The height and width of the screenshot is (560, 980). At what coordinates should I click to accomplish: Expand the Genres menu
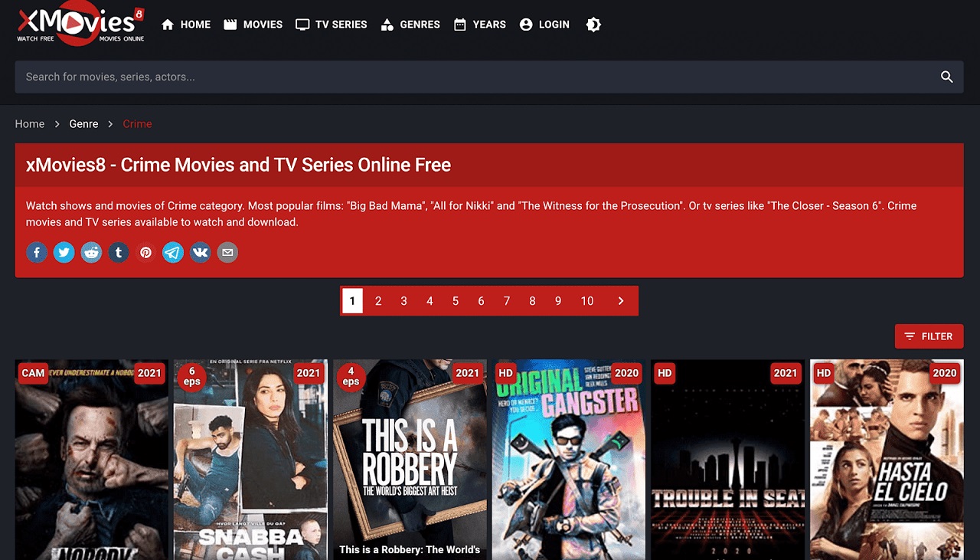click(410, 25)
